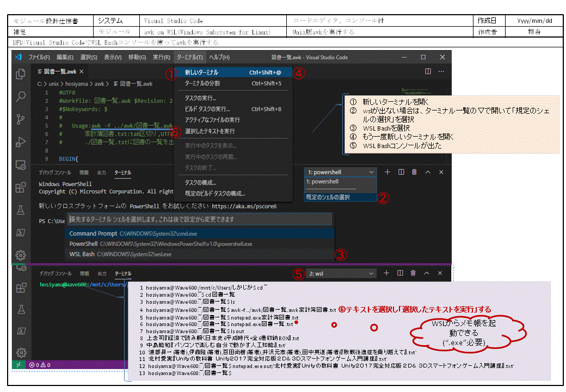Image resolution: width=566 pixels, height=392 pixels.
Task: Open the 移動(G) menu
Action: [137, 57]
